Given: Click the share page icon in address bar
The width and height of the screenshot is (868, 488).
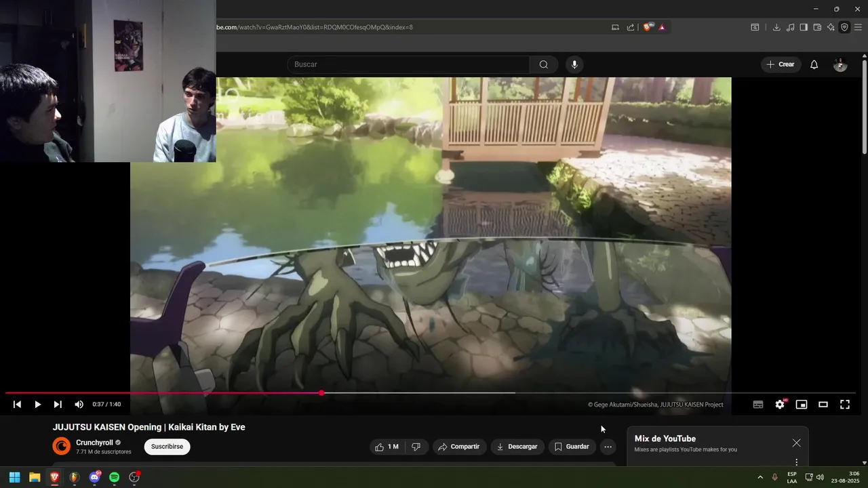Looking at the screenshot, I should tap(631, 27).
